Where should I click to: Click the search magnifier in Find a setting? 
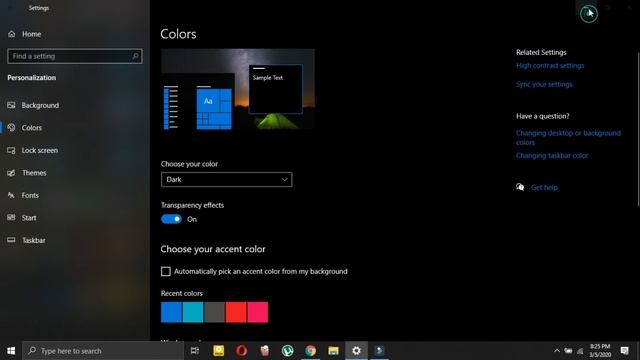tap(136, 56)
